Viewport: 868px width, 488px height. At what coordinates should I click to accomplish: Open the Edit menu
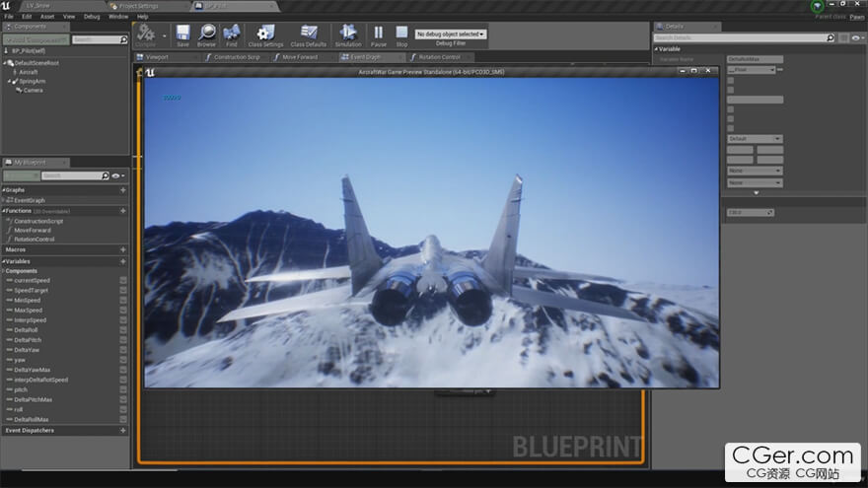click(27, 17)
